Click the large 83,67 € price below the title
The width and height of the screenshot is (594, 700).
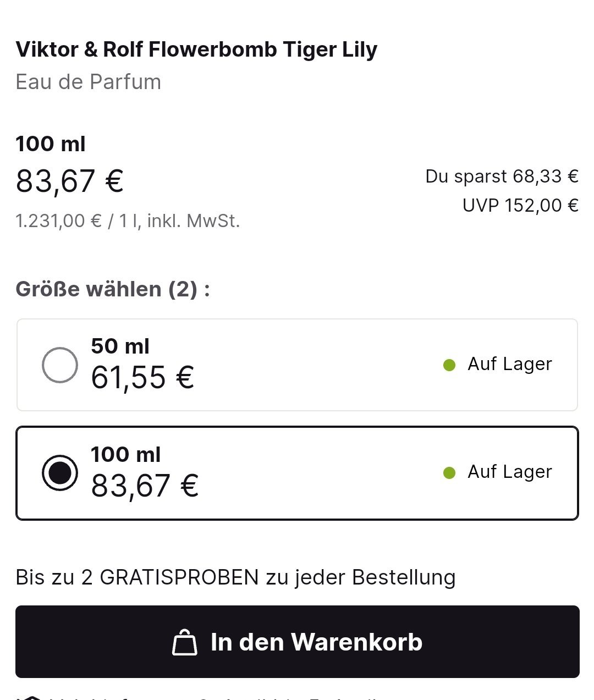pos(70,181)
